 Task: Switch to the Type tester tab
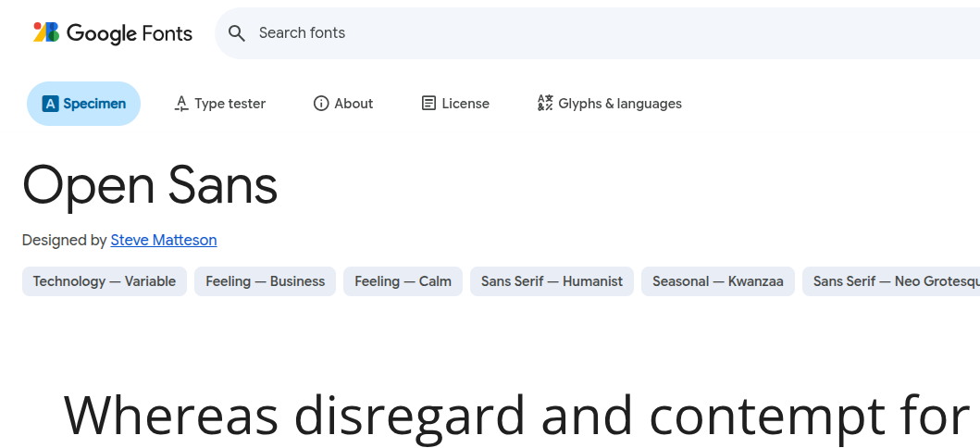coord(220,104)
